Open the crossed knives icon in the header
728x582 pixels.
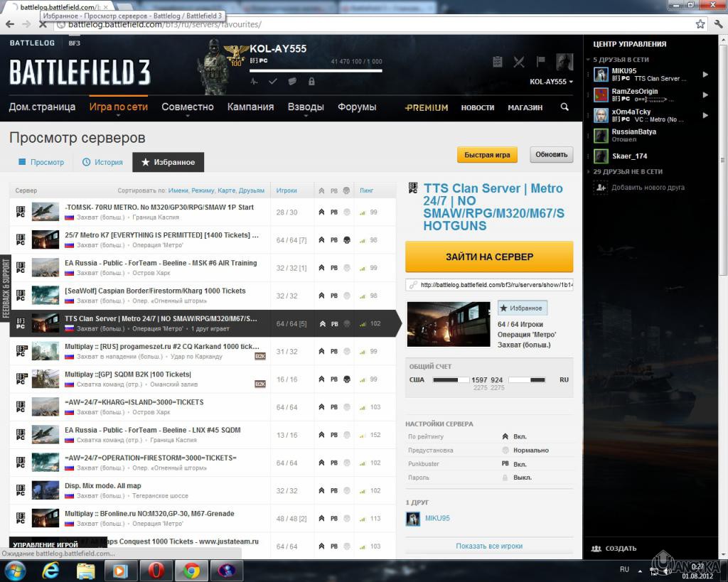[519, 62]
